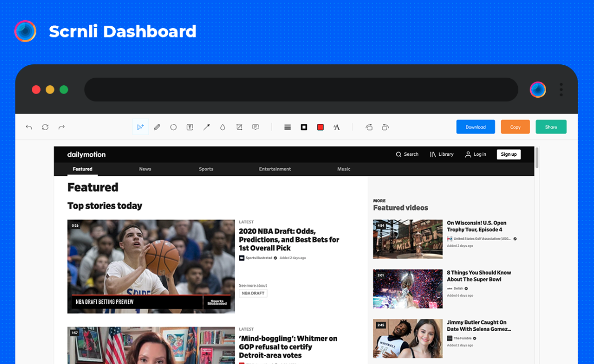Image resolution: width=594 pixels, height=364 pixels.
Task: Click the Sports Illustrated channel name
Action: [259, 258]
